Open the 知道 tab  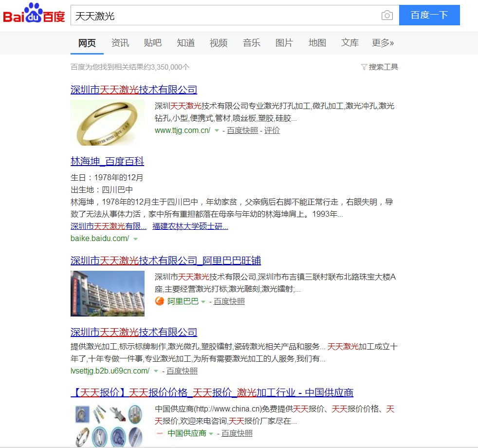(x=185, y=43)
